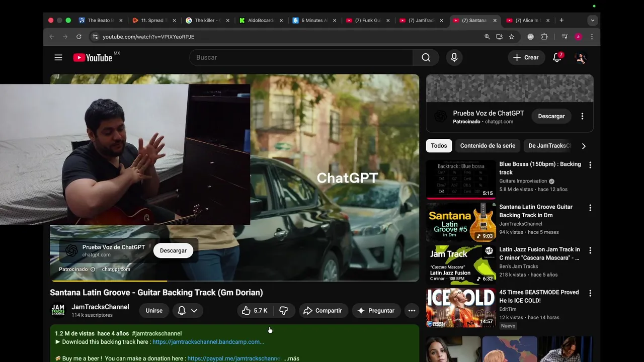This screenshot has height=362, width=644.
Task: Expand description with ...más
Action: (291, 358)
